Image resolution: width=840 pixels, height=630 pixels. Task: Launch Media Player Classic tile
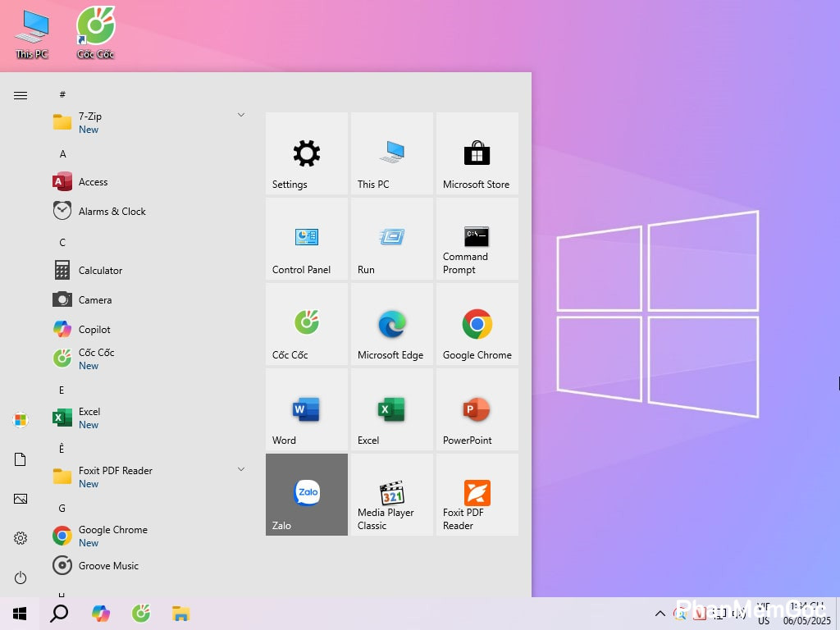tap(392, 494)
